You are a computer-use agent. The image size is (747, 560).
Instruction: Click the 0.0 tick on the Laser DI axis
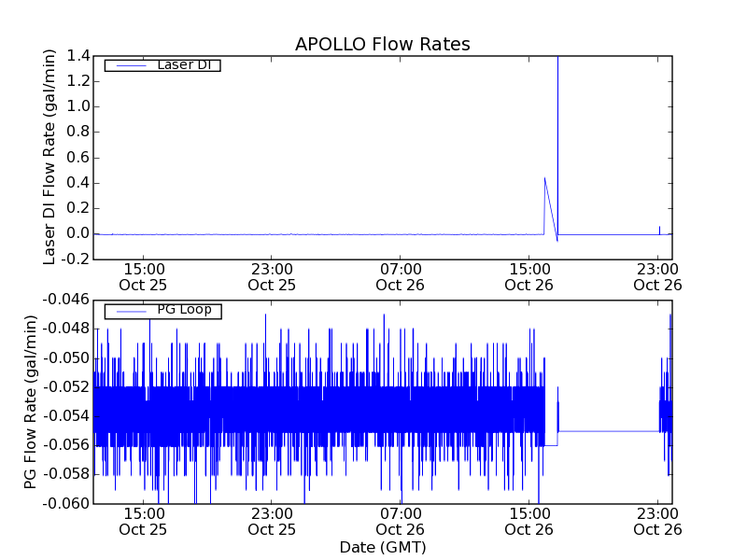78,233
